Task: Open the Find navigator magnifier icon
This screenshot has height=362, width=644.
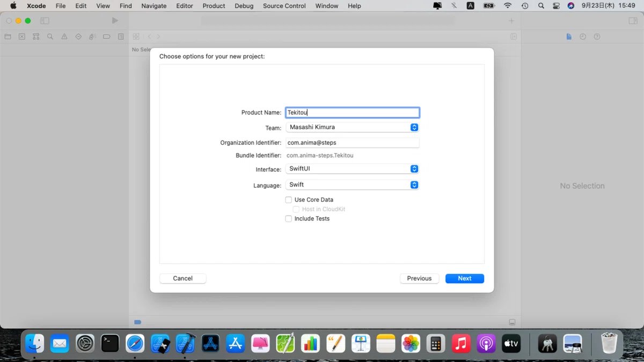Action: point(50,36)
